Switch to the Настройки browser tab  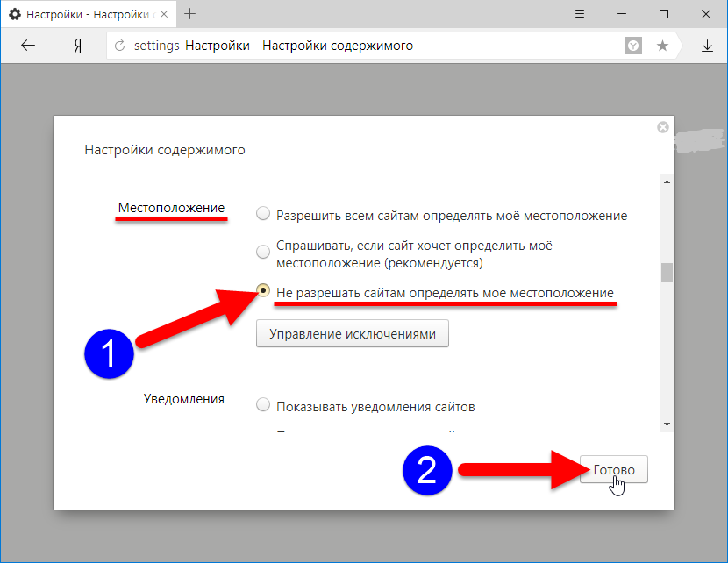pos(88,15)
